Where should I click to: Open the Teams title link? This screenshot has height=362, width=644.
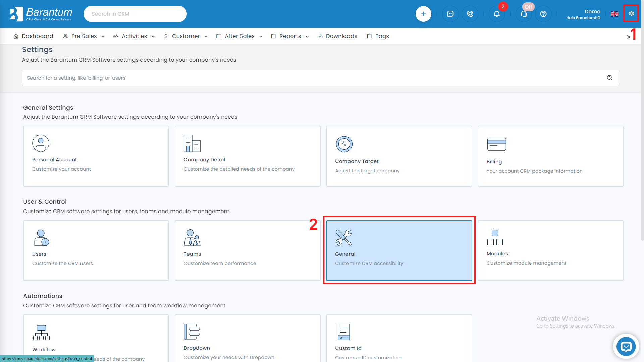tap(192, 254)
